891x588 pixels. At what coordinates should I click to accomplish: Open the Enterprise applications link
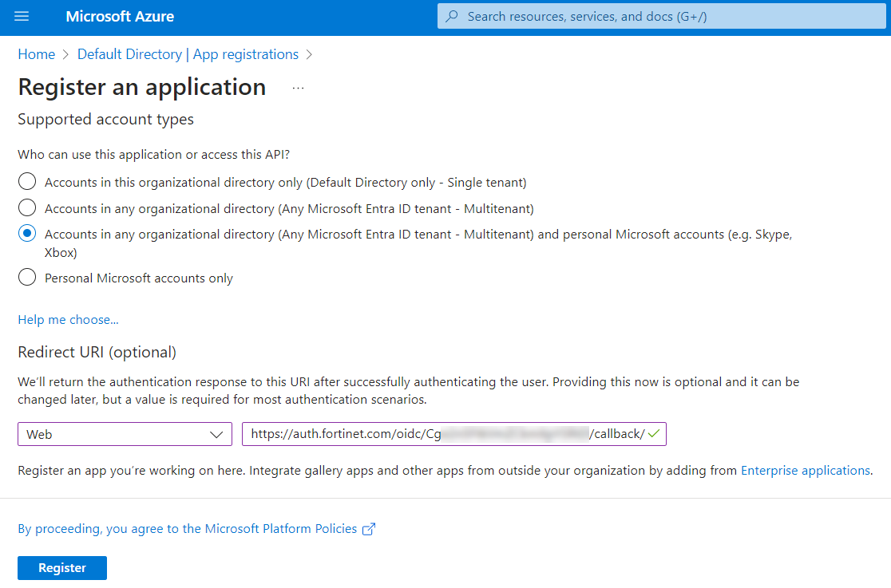coord(805,471)
